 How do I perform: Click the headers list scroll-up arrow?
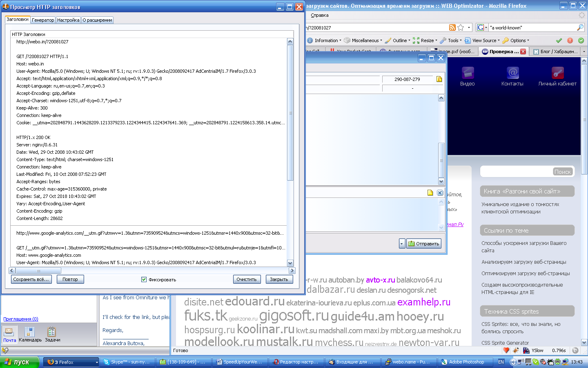290,41
